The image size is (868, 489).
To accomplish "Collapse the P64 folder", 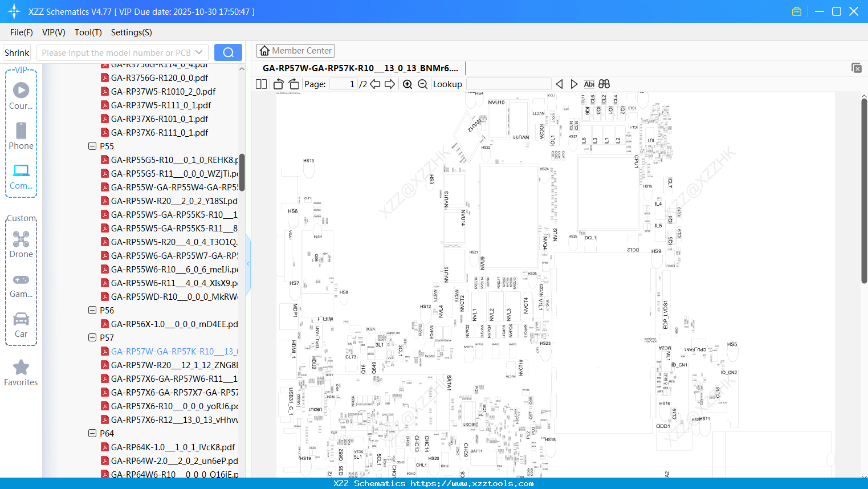I will [x=92, y=433].
